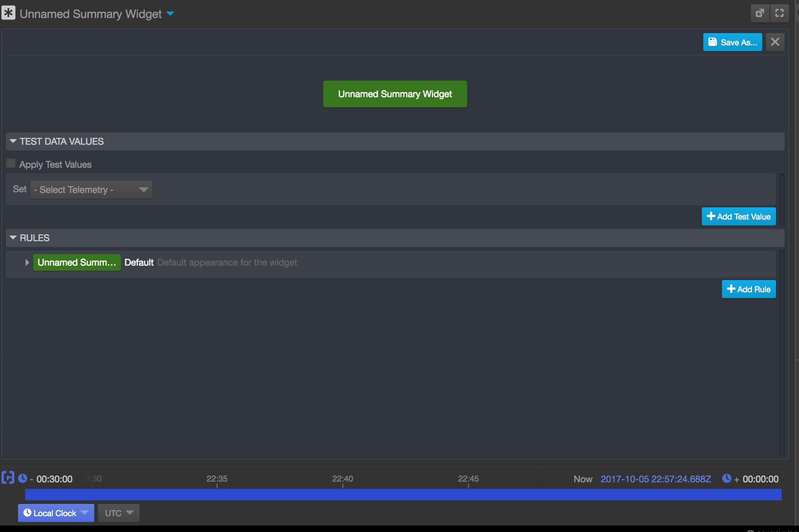This screenshot has height=532, width=799.
Task: Open widget in new tab via pop-out icon
Action: (760, 13)
